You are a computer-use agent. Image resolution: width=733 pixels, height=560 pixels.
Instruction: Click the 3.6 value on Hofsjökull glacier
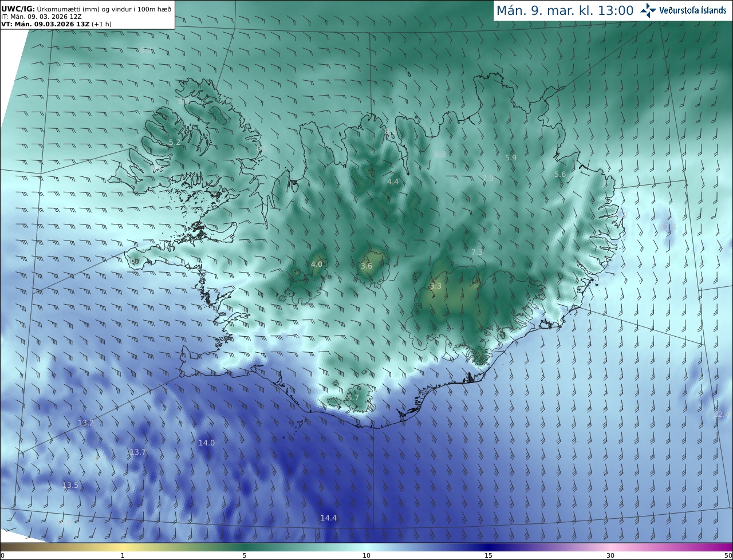(x=366, y=266)
